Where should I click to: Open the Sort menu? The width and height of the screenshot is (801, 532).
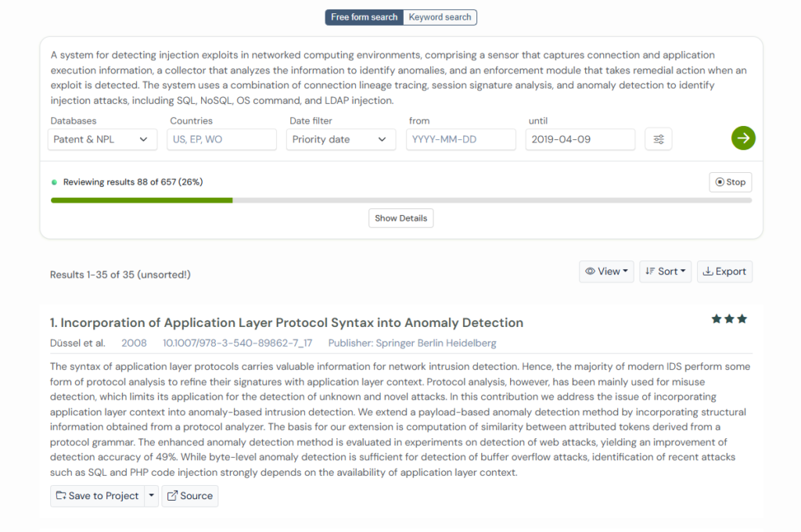click(666, 271)
